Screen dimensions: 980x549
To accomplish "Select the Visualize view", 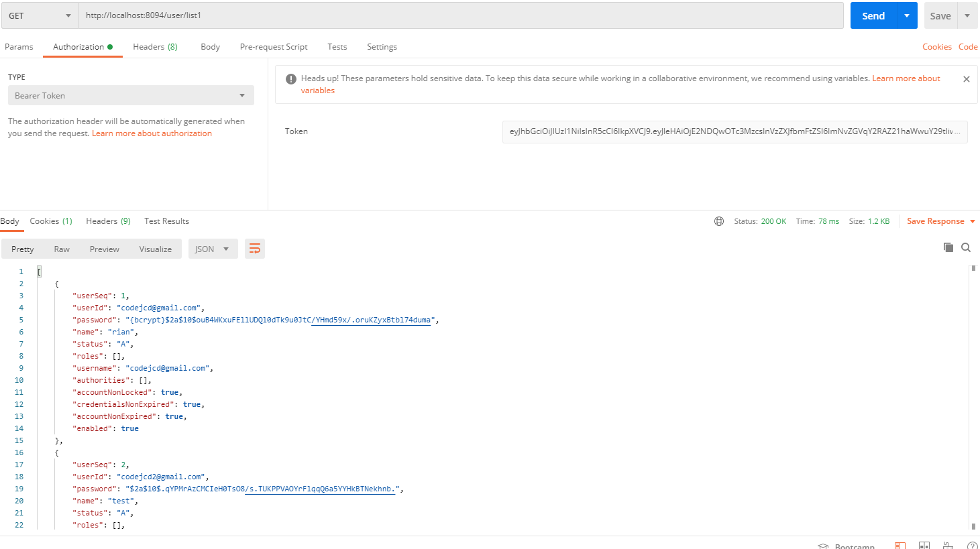I will tap(156, 249).
